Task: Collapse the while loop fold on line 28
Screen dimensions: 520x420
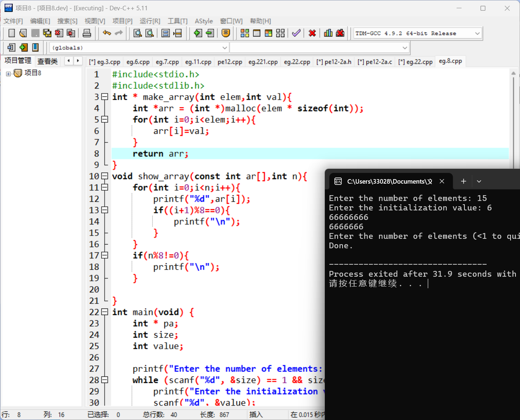Action: [x=105, y=380]
